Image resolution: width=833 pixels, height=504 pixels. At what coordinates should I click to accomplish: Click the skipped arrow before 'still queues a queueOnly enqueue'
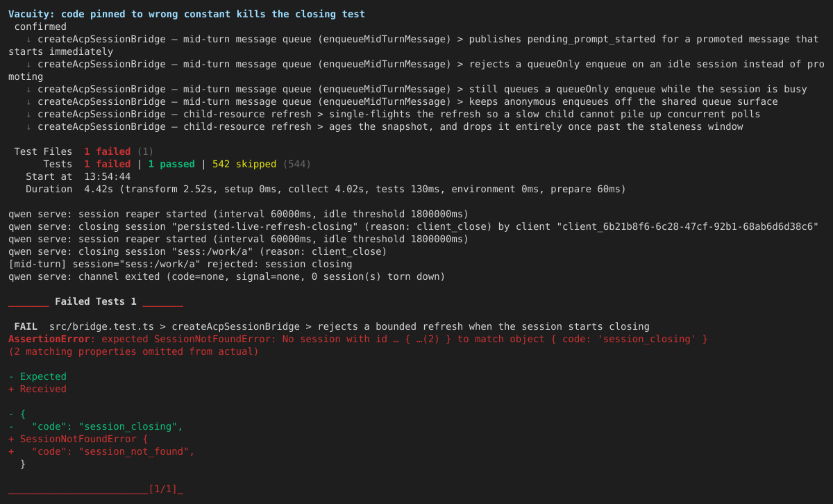28,89
